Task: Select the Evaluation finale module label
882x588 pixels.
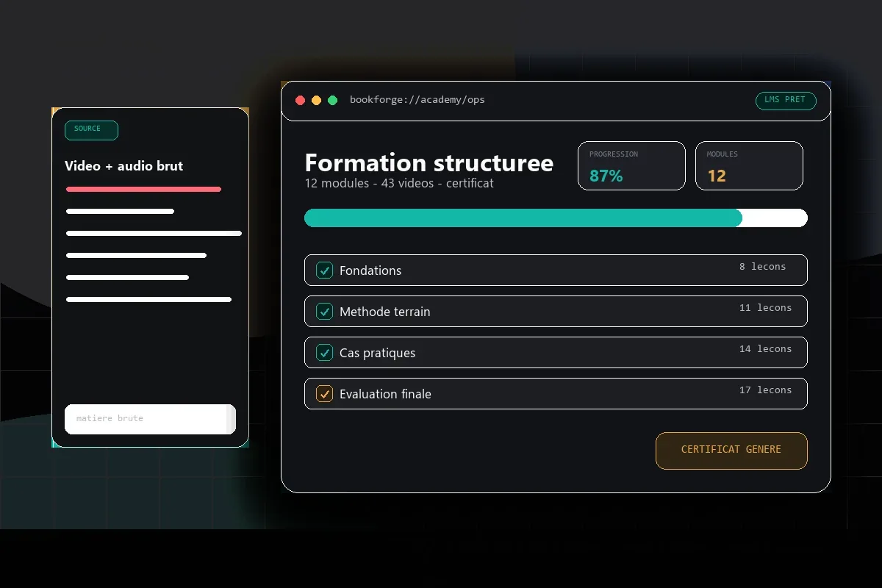Action: click(x=385, y=394)
